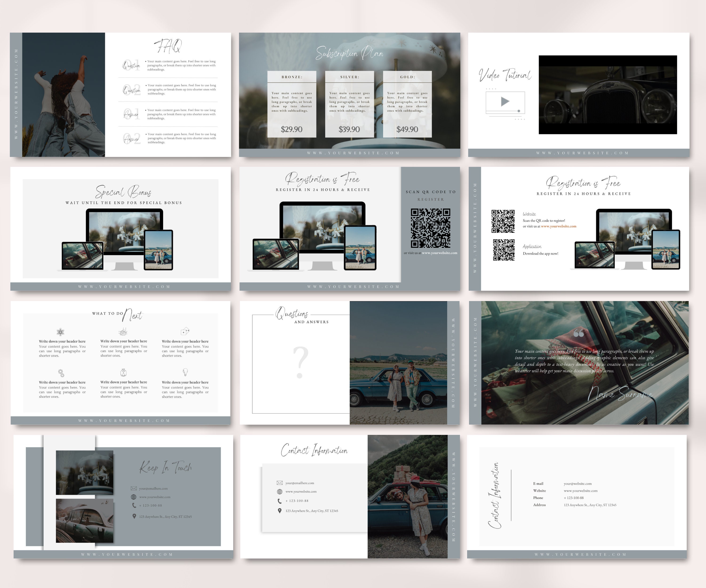706x588 pixels.
Task: Click the couple by blue car photo on Questions slide
Action: 398,362
